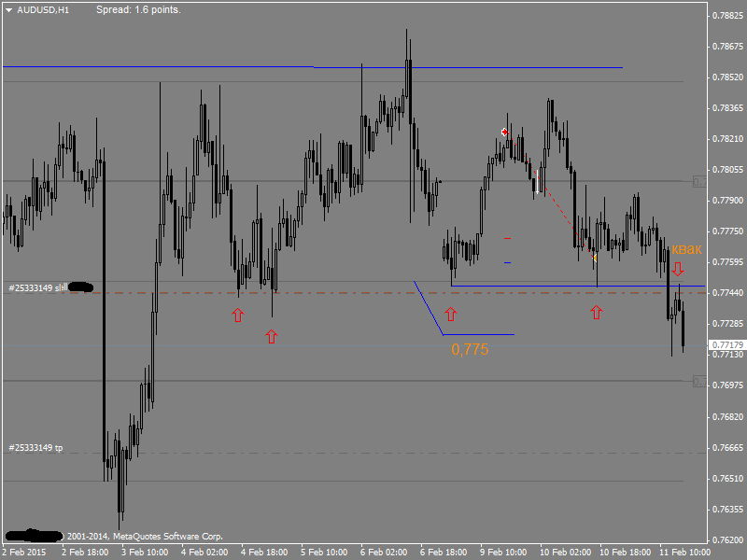Screen dimensions: 747x560
Task: Click the 0.77595 price axis label
Action: [727, 262]
